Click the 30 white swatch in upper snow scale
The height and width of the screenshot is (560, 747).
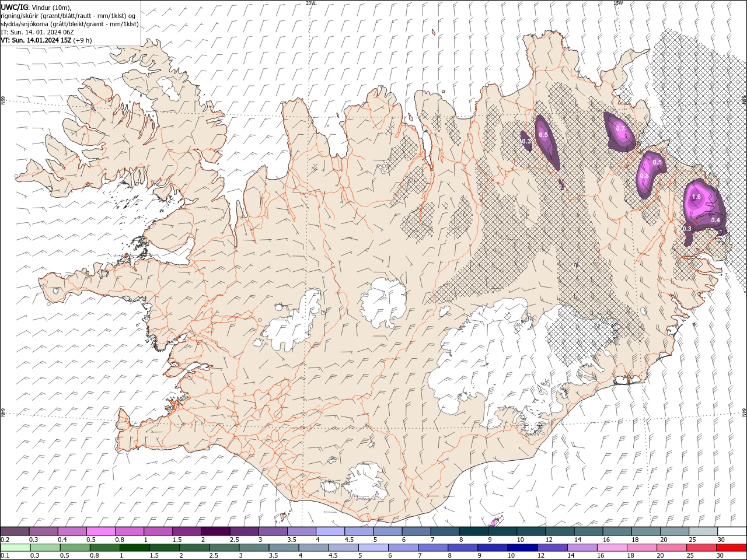tap(732, 531)
